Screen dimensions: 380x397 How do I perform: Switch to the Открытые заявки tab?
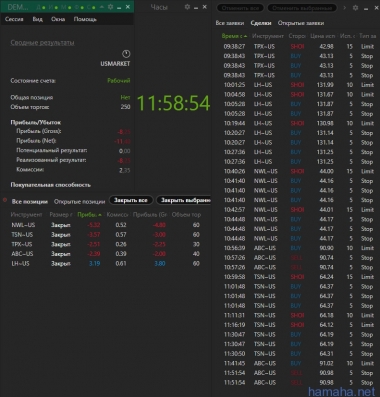point(301,23)
